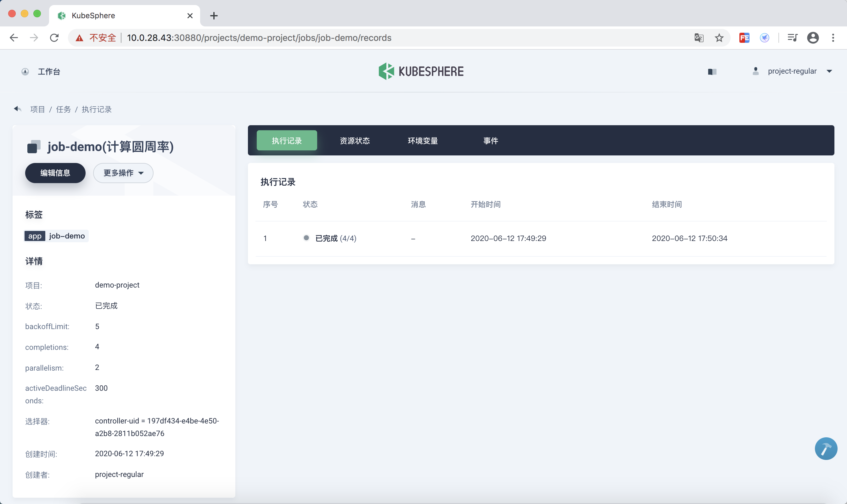This screenshot has height=504, width=847.
Task: Bookmark this page with star icon
Action: point(719,38)
